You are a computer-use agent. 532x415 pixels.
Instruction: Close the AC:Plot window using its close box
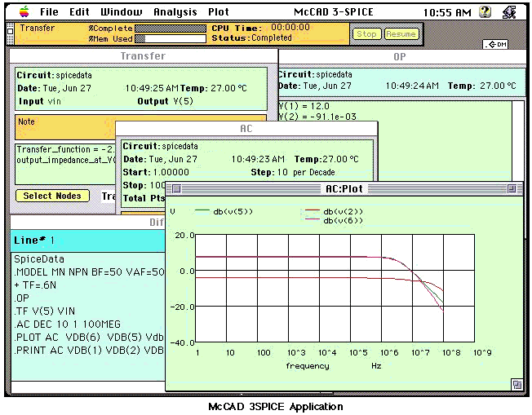coord(177,188)
